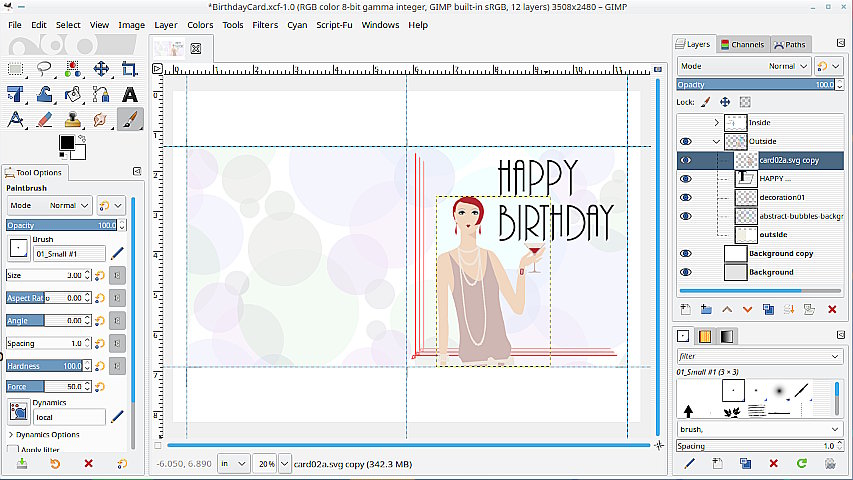The height and width of the screenshot is (480, 853).
Task: Switch to the Channels tab
Action: click(742, 44)
